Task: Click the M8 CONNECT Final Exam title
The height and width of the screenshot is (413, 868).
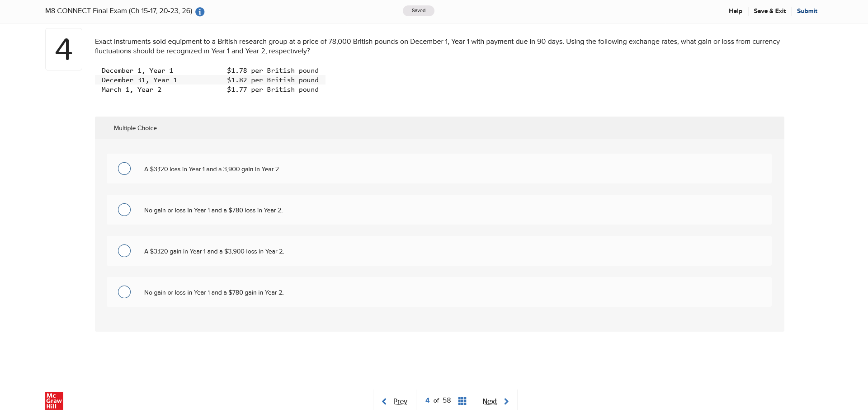Action: pos(118,11)
